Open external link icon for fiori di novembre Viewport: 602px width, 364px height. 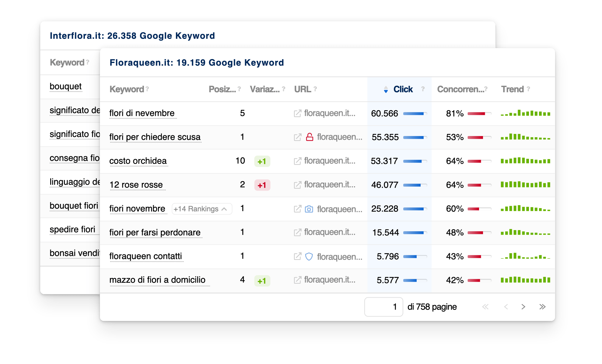(x=297, y=114)
